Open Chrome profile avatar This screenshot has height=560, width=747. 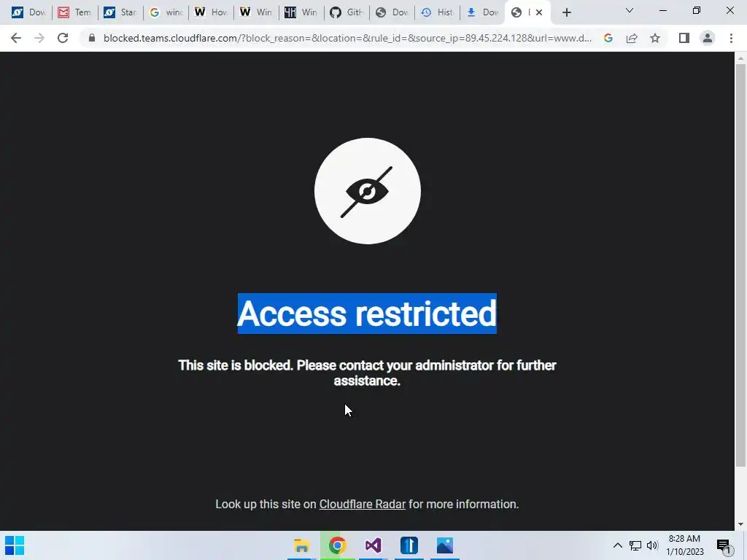[708, 38]
